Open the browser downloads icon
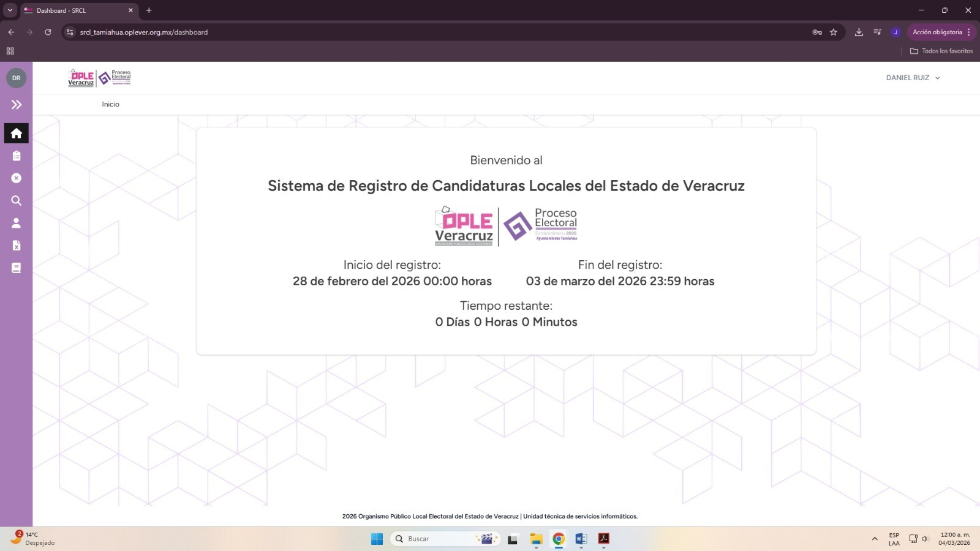This screenshot has width=980, height=551. tap(859, 32)
